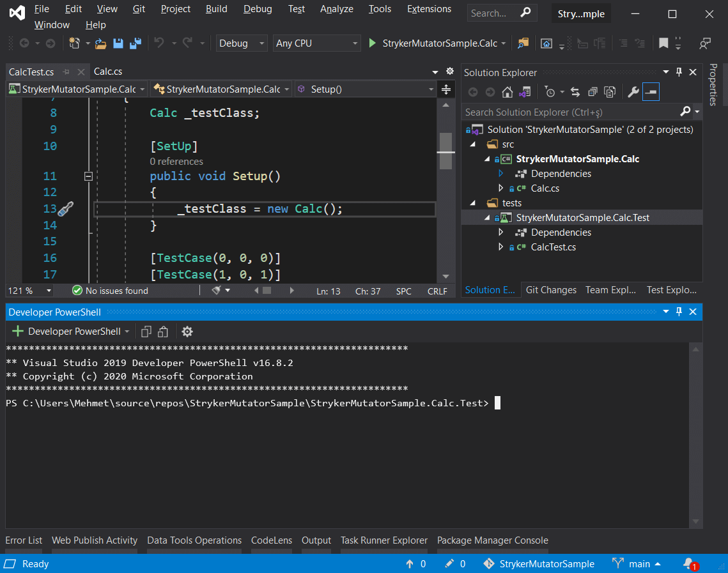Collapse the tests folder in Solution Explorer
This screenshot has width=728, height=573.
pos(472,202)
